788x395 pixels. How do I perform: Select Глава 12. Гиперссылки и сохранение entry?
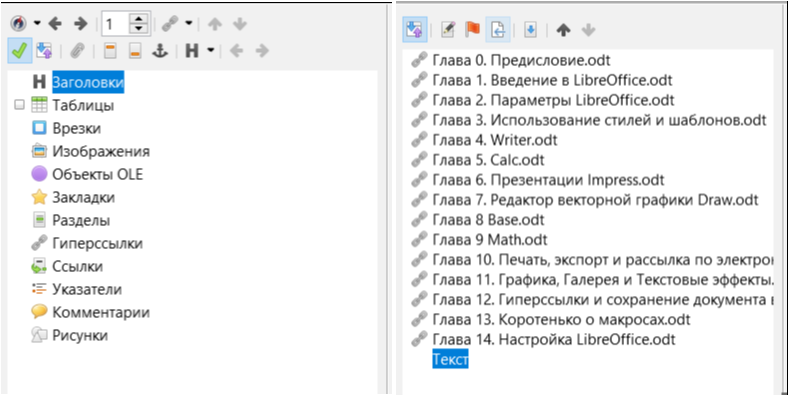[603, 300]
